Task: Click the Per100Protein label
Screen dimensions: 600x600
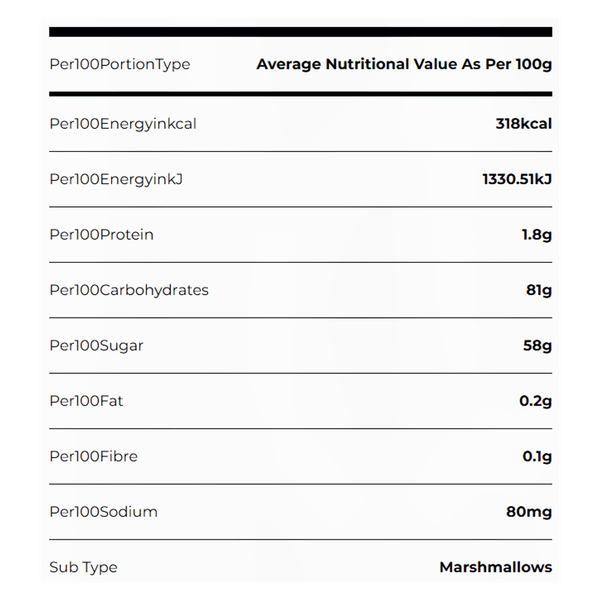Action: pos(101,235)
